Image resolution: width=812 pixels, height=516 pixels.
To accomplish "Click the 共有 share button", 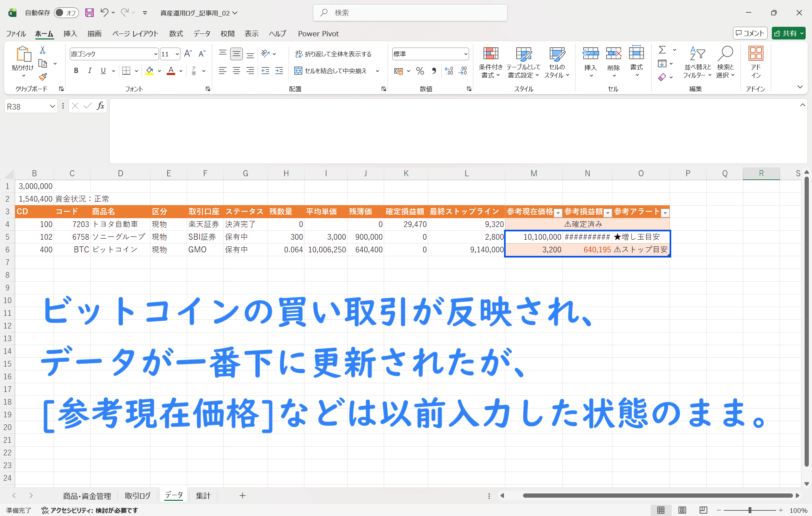I will pos(786,33).
